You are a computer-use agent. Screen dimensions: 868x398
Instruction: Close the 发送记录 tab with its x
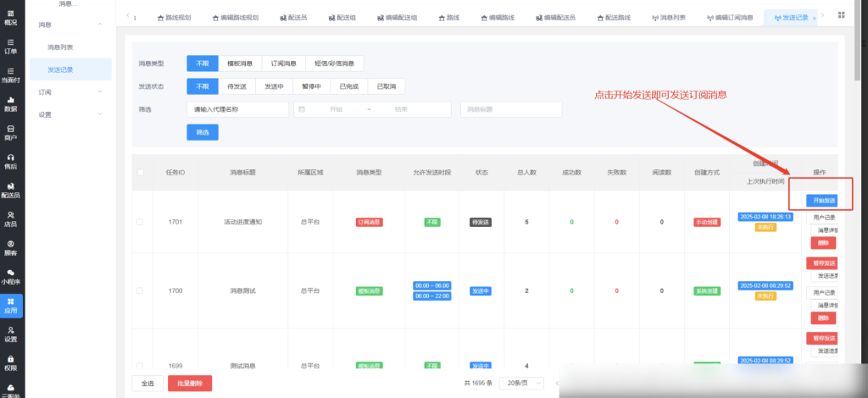tap(815, 18)
